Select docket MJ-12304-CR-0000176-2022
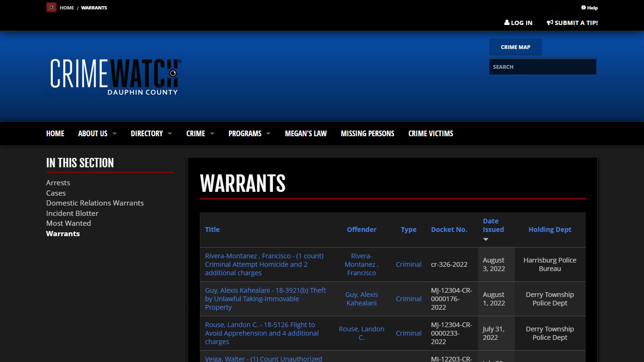Image resolution: width=644 pixels, height=362 pixels. coord(452,299)
